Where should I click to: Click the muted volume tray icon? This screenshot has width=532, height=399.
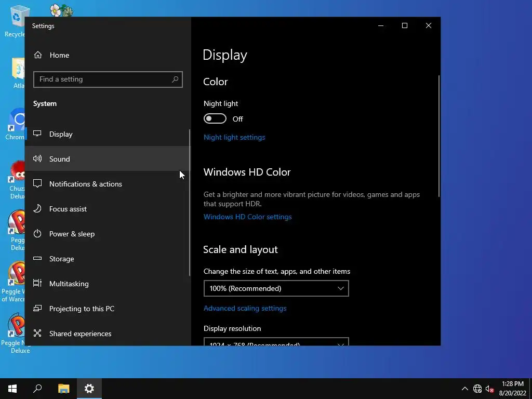tap(489, 389)
